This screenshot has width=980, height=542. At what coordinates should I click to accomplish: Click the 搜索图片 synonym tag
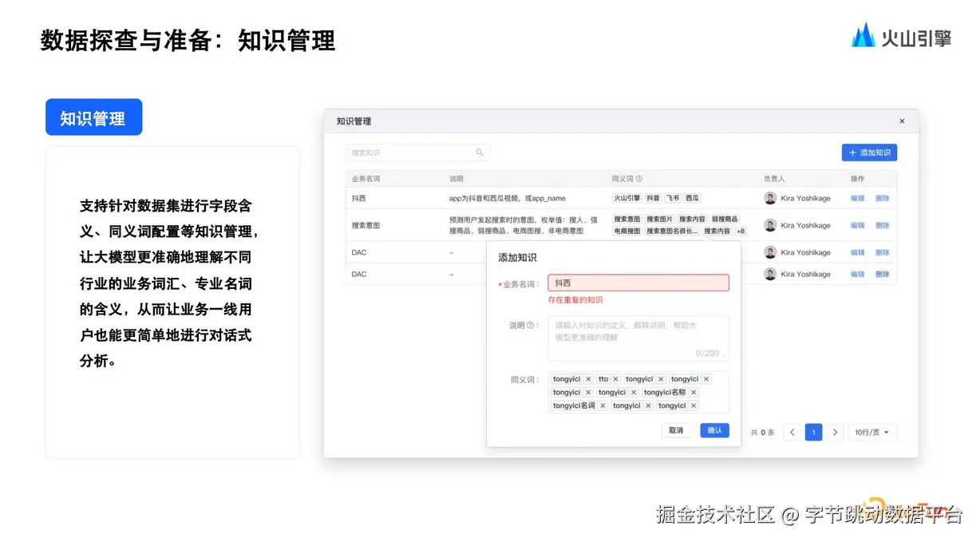pos(659,220)
